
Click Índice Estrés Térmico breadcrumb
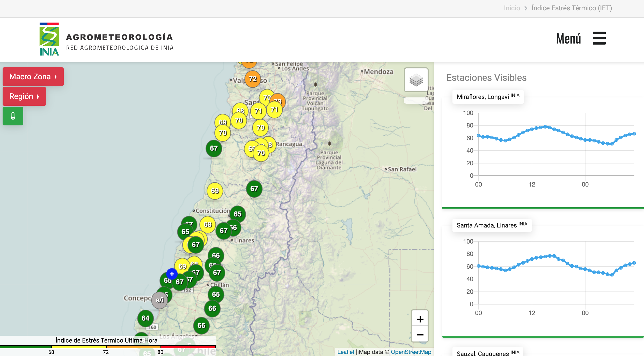(572, 8)
